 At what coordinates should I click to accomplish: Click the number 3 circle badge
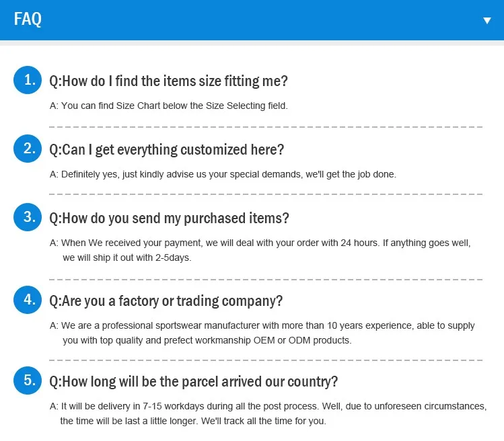[x=28, y=217]
